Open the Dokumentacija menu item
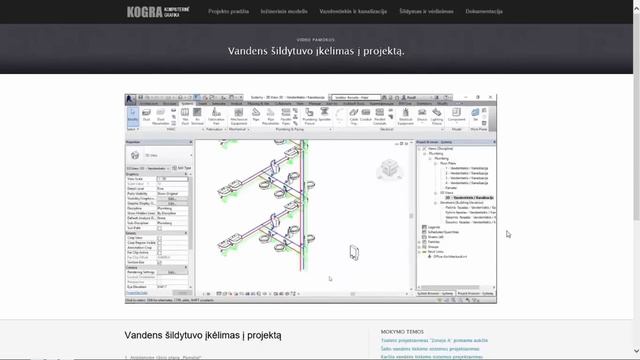Screen dimensions: 640x360 (x=484, y=11)
